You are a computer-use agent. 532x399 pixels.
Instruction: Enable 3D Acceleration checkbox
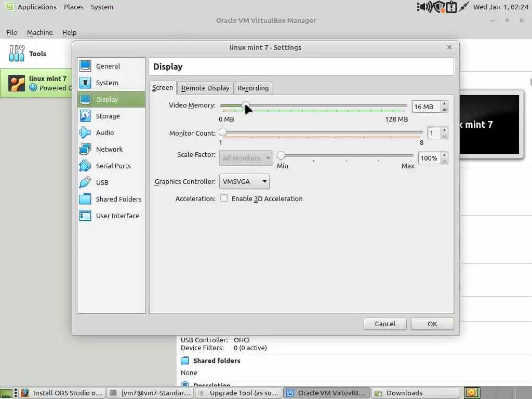click(224, 198)
